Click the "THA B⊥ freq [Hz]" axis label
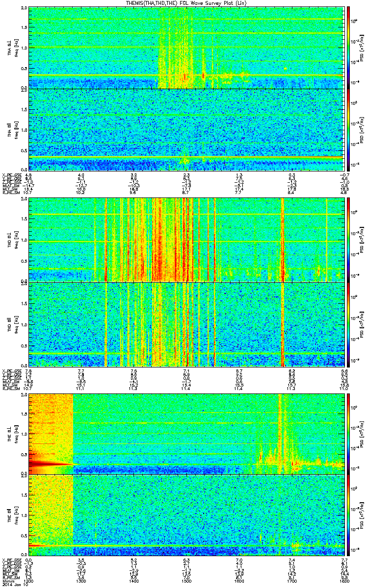 pyautogui.click(x=12, y=48)
